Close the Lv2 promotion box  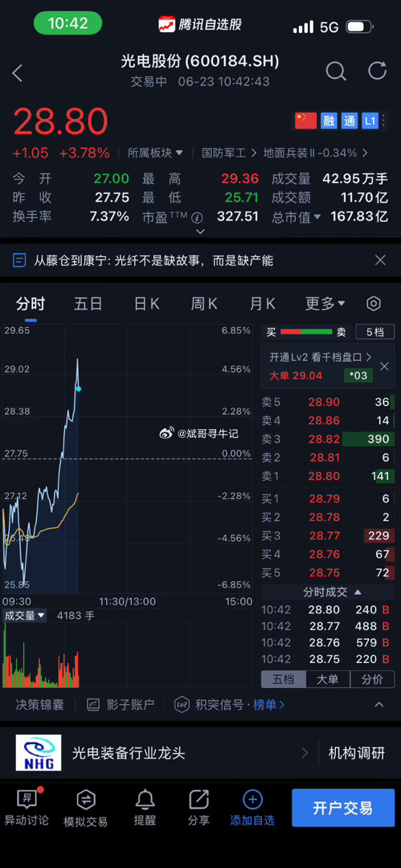coord(384,366)
